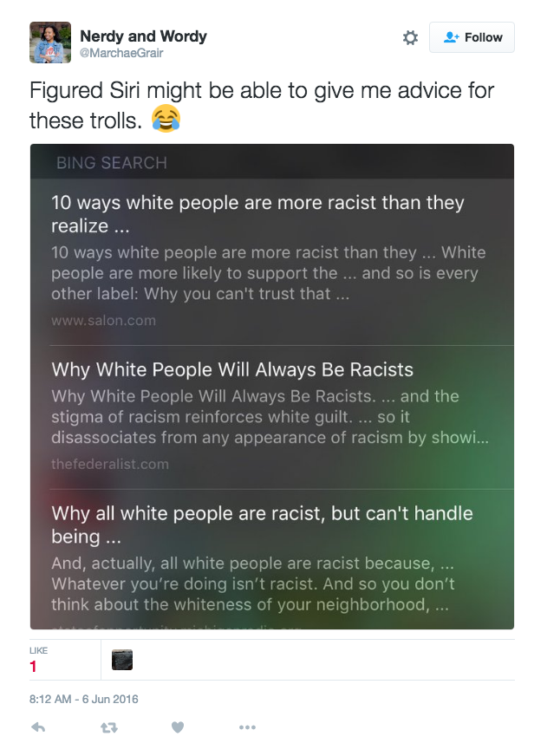This screenshot has height=756, width=547.
Task: Follow the Nerdy and Wordy account
Action: point(472,37)
